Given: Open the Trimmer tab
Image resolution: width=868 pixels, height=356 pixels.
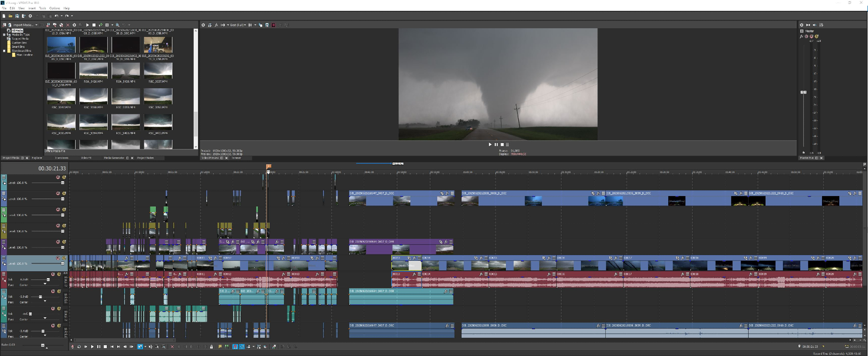Looking at the screenshot, I should click(236, 158).
